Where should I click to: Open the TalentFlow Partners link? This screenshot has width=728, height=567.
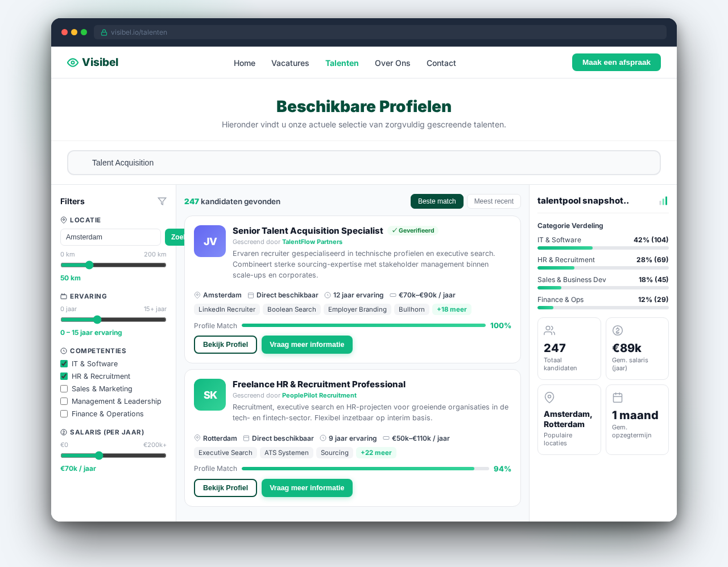click(x=312, y=242)
